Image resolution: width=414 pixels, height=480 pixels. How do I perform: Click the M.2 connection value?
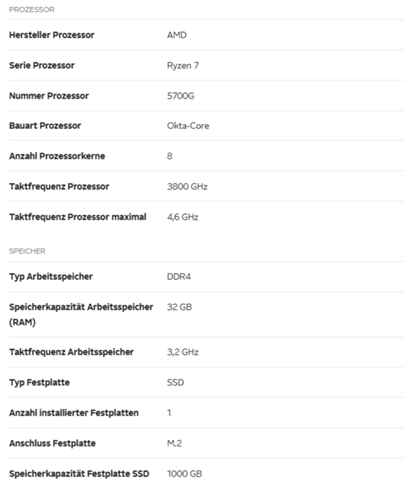pyautogui.click(x=174, y=443)
